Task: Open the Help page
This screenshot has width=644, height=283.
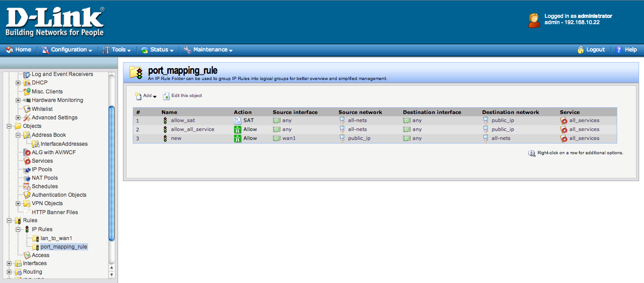Action: pyautogui.click(x=626, y=50)
